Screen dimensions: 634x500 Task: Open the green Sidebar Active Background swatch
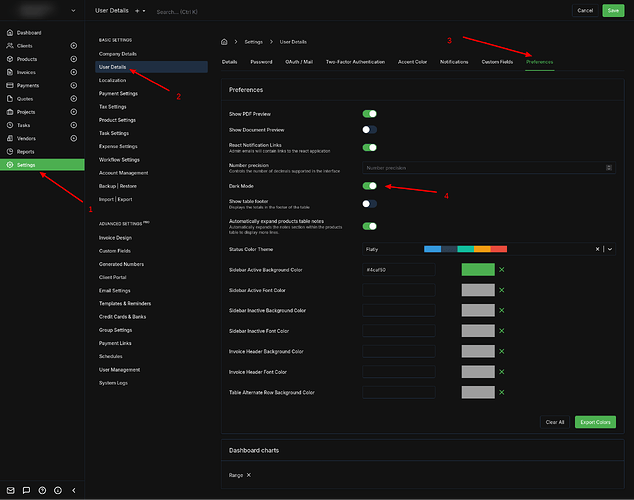478,270
